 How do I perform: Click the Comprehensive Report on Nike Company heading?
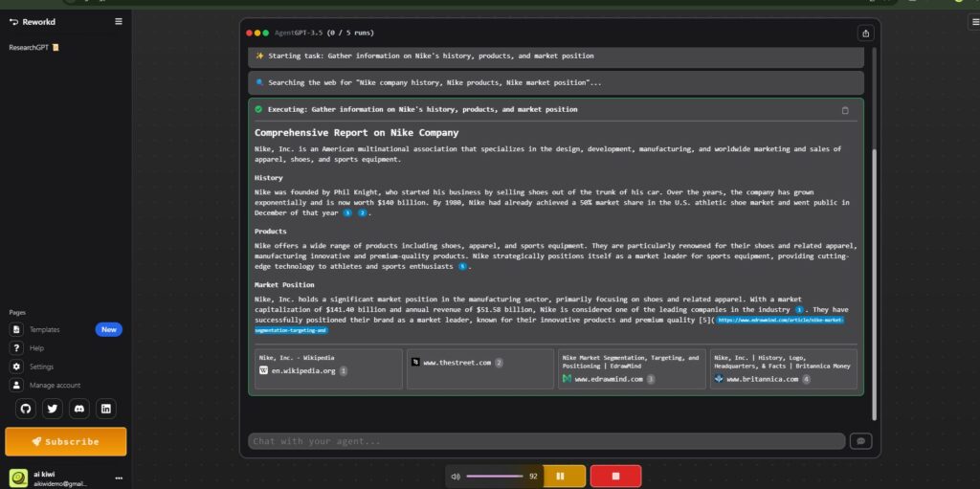click(x=356, y=133)
